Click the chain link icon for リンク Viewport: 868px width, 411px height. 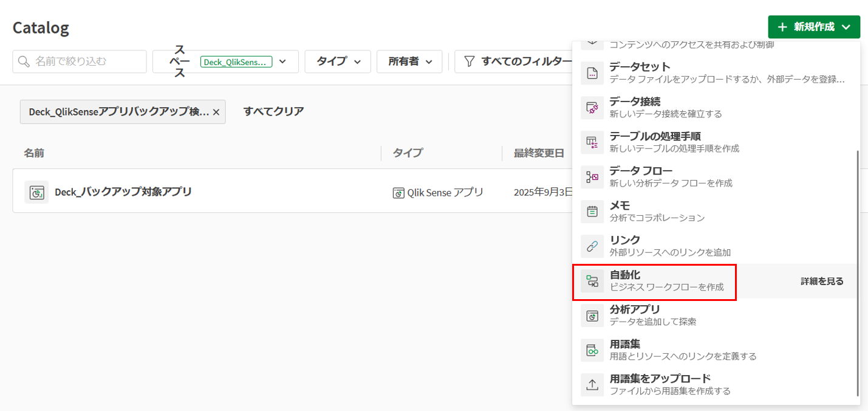click(x=592, y=246)
